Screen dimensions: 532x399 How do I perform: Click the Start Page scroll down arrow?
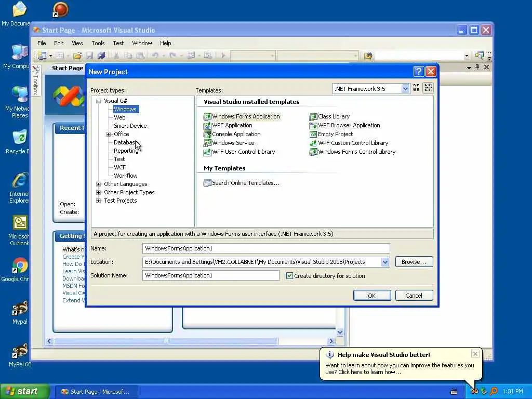[340, 332]
